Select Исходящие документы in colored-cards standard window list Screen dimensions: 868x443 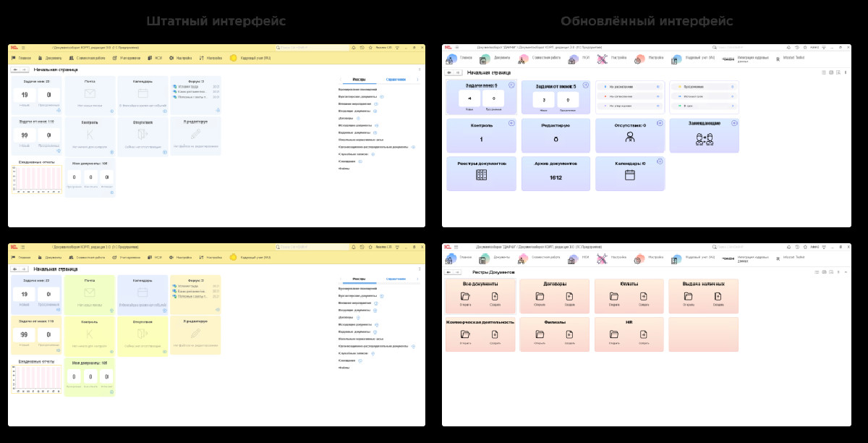pyautogui.click(x=355, y=324)
